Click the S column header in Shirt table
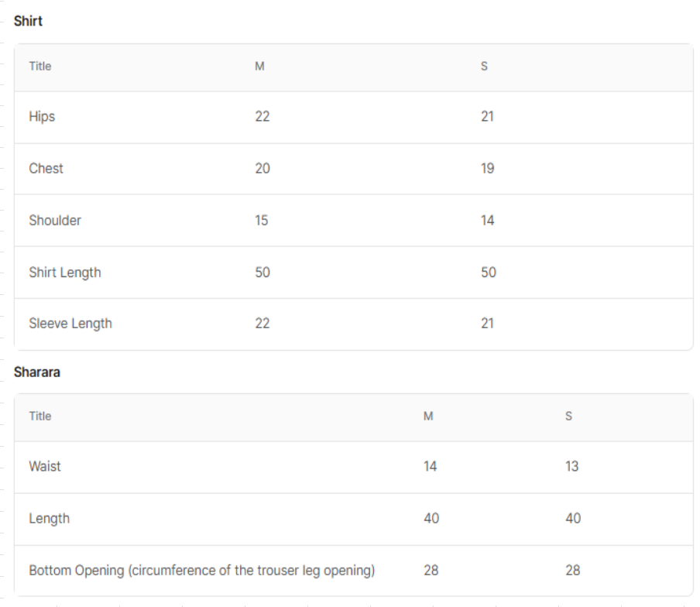This screenshot has height=607, width=700. (x=485, y=66)
